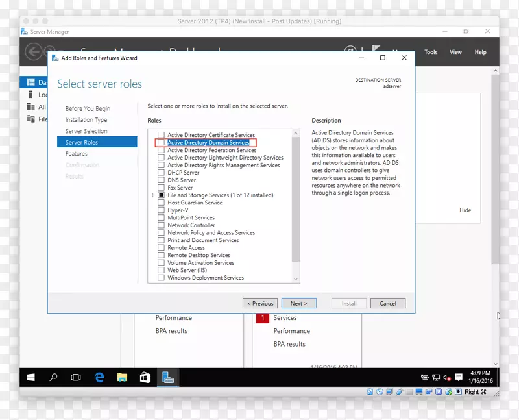519x420 pixels.
Task: Open Microsoft Edge from the taskbar
Action: pos(99,377)
